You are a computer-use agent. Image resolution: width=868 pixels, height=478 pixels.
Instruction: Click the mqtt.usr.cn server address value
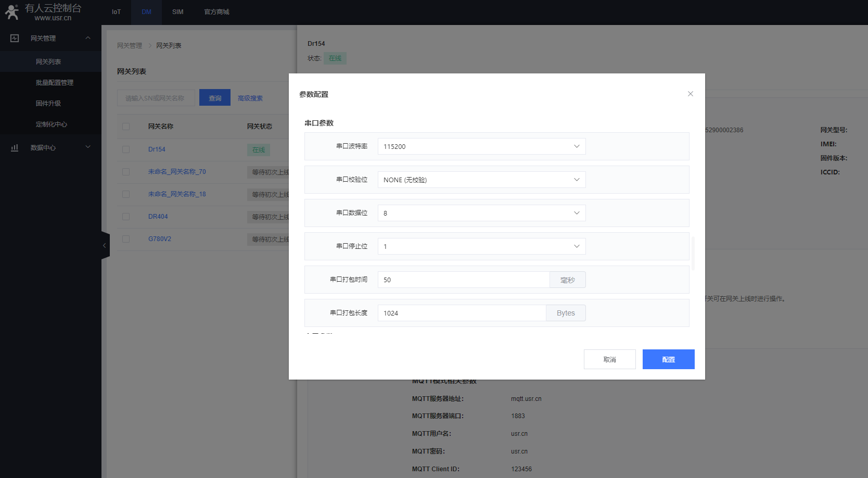pos(526,399)
